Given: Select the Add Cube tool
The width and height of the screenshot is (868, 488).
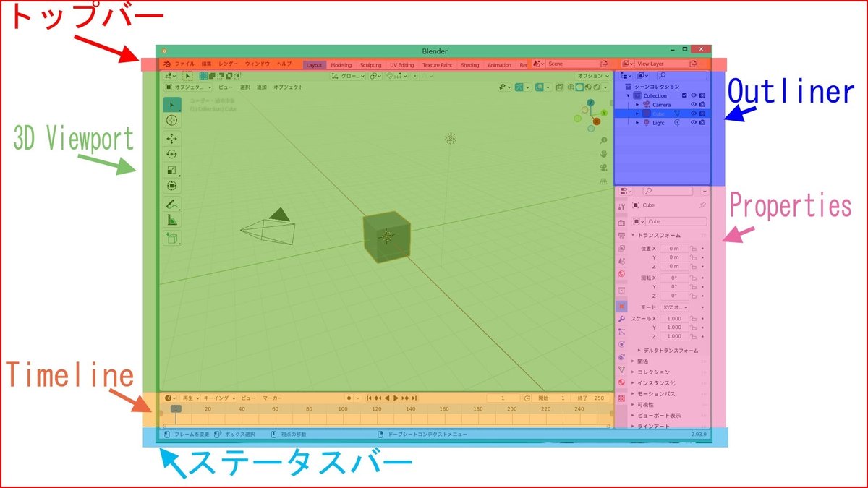Looking at the screenshot, I should pos(171,238).
